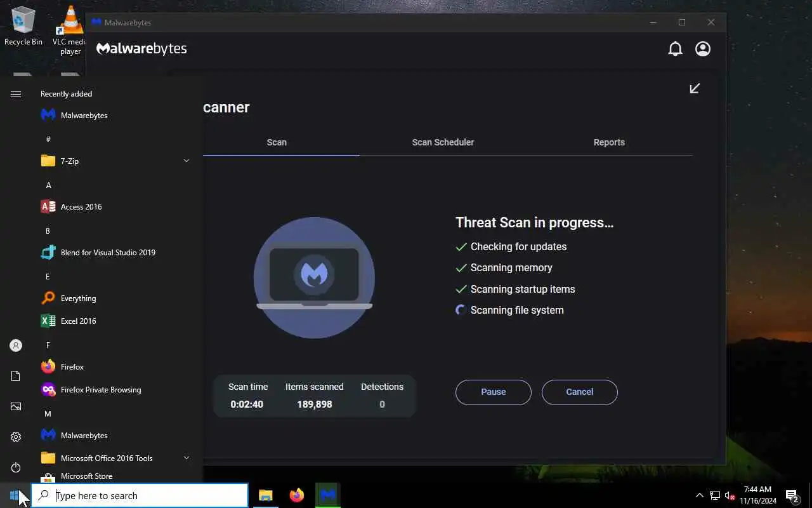This screenshot has height=508, width=812.
Task: Open the VLC media player desktop shortcut
Action: click(x=70, y=29)
